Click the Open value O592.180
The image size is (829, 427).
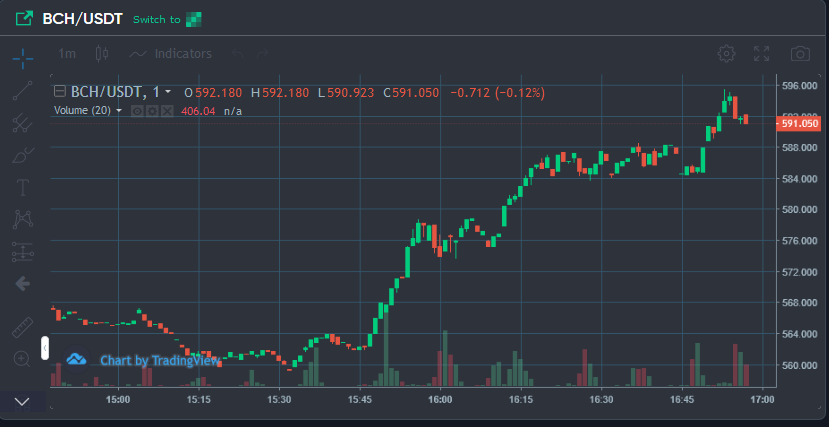(x=213, y=93)
